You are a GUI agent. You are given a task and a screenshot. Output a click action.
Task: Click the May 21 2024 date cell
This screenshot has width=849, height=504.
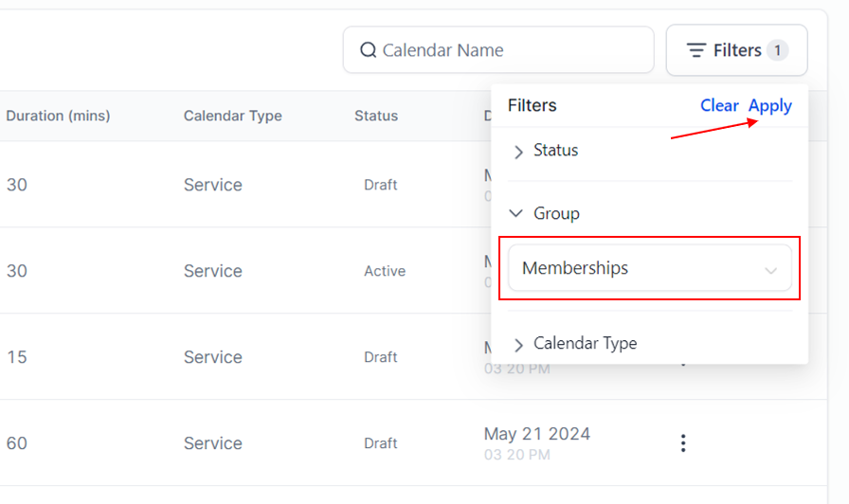click(x=537, y=434)
